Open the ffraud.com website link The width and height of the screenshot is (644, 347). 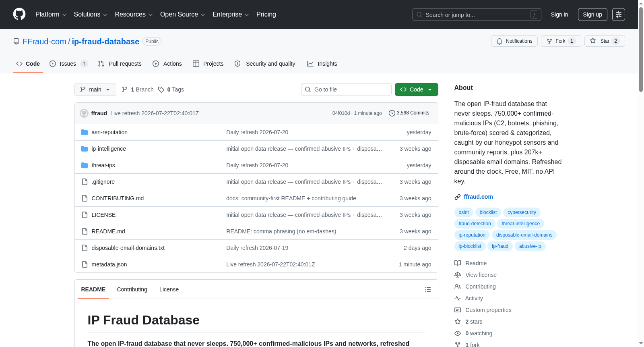(478, 197)
